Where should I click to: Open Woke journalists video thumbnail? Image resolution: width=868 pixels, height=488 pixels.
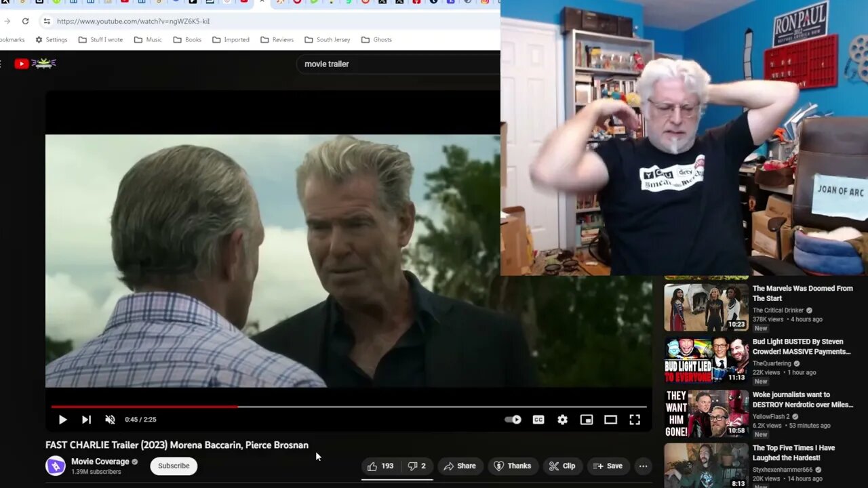(706, 413)
